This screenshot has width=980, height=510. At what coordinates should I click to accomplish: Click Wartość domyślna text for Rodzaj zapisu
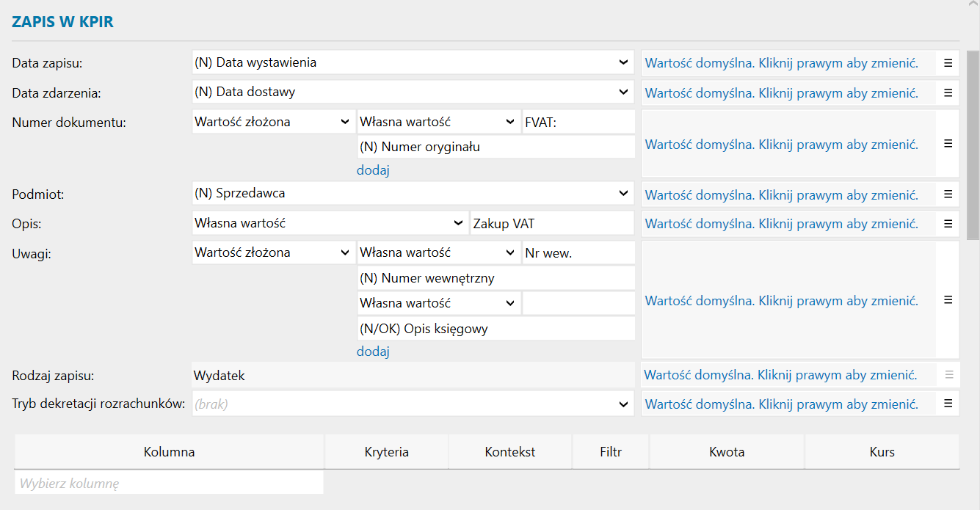(x=780, y=375)
